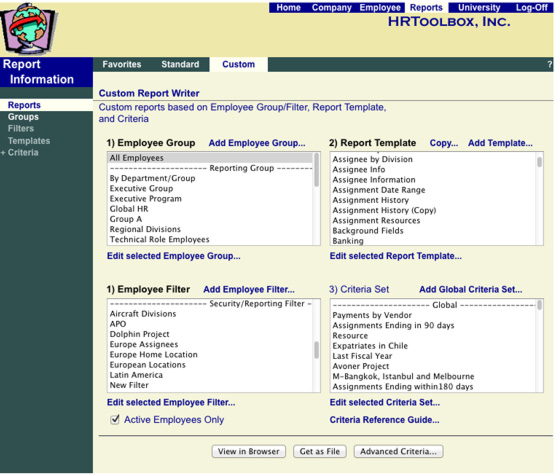Click Edit selected Criteria Set
The image size is (556, 475).
tap(385, 403)
